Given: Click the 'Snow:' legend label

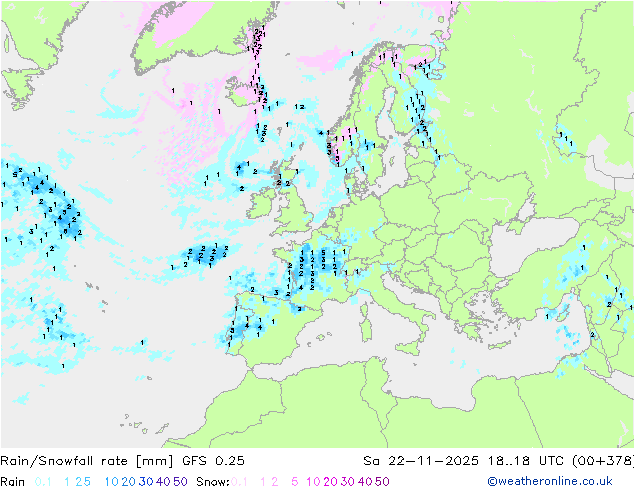Looking at the screenshot, I should [213, 482].
